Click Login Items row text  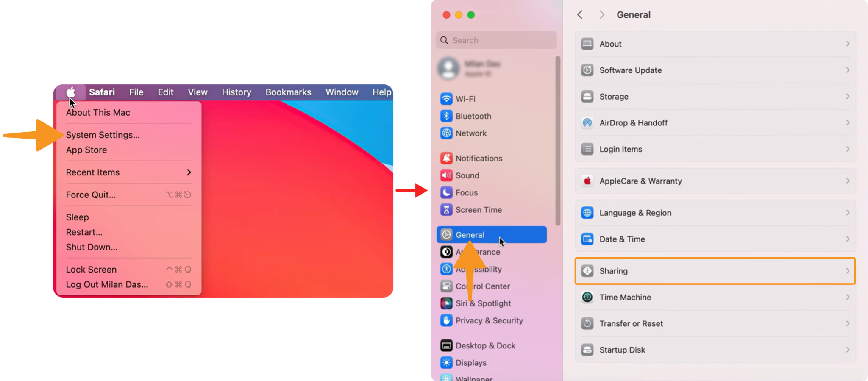(x=620, y=149)
